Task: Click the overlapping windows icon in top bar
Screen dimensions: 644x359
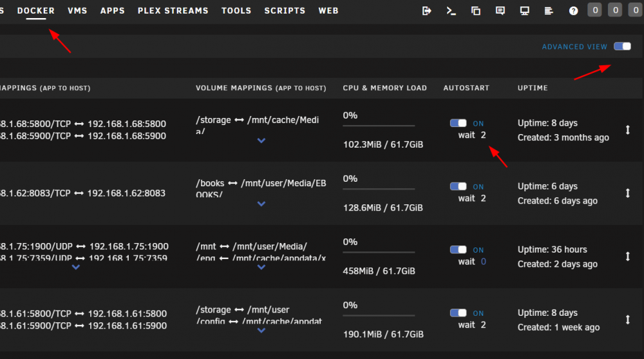Action: (x=476, y=11)
